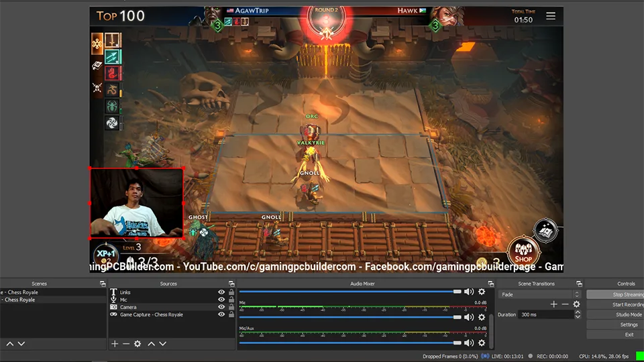Select the first Chess Royale scene

coord(53,292)
